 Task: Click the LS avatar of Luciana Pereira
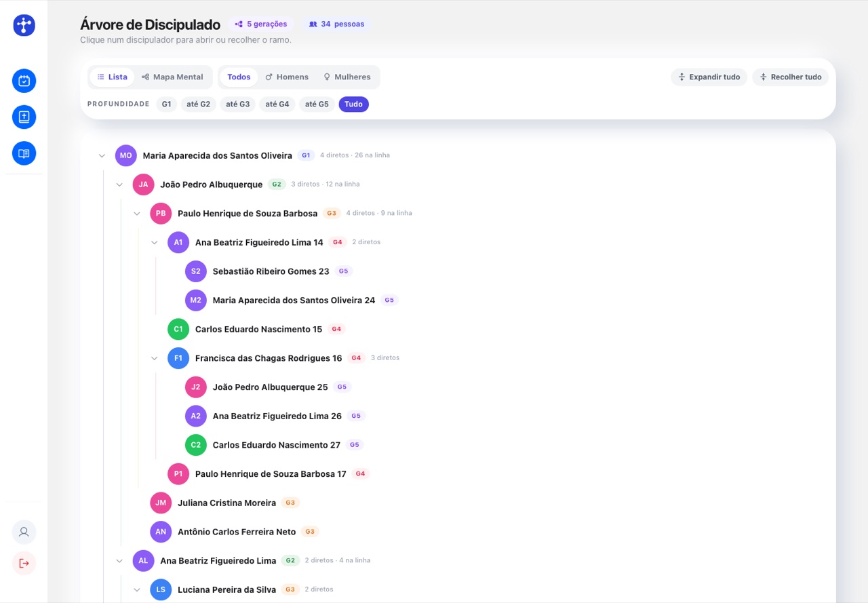click(161, 589)
